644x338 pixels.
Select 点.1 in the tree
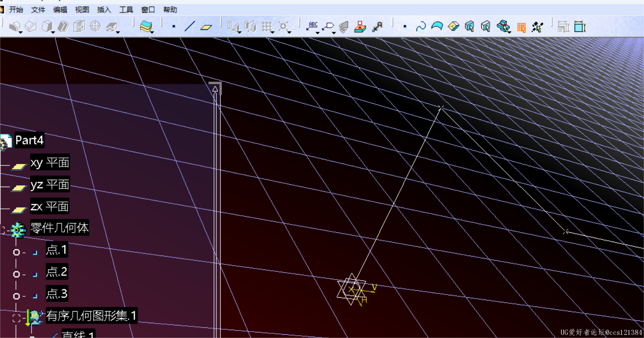coord(57,250)
